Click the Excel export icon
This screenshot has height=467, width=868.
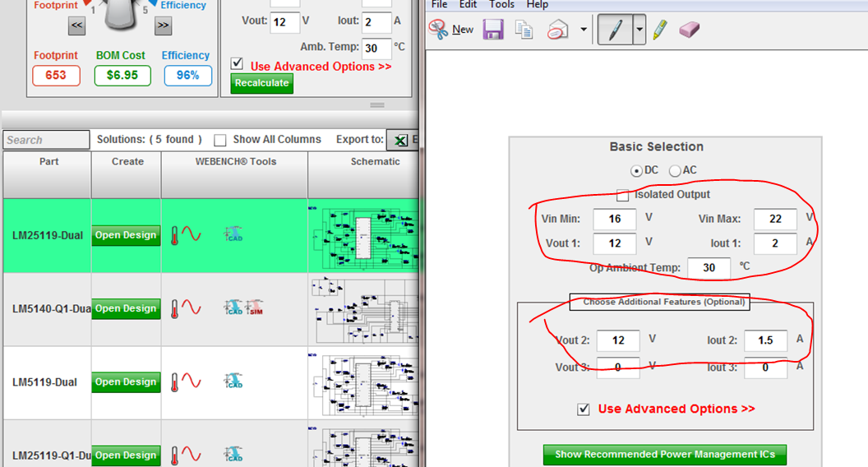400,140
